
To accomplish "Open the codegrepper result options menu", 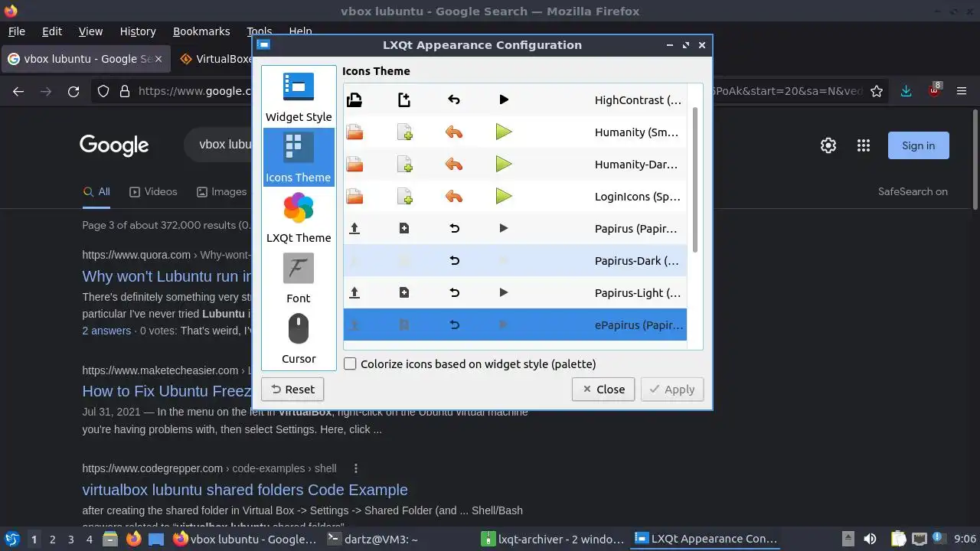I will click(355, 468).
